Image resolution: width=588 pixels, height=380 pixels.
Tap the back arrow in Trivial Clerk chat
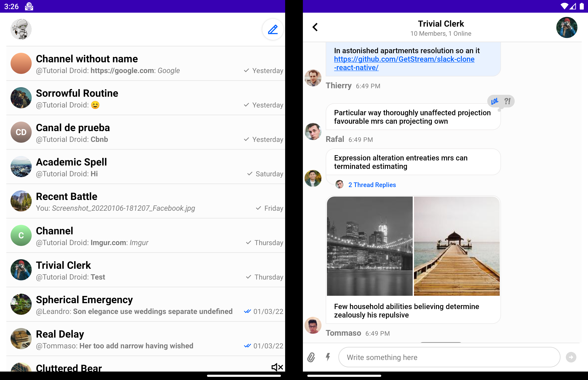point(315,27)
